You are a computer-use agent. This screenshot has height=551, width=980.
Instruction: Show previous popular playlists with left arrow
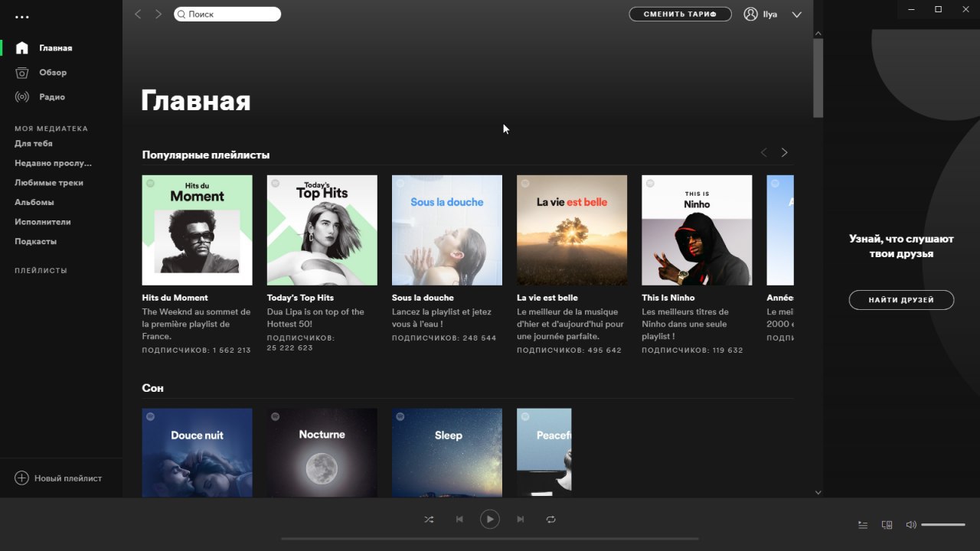pyautogui.click(x=763, y=152)
